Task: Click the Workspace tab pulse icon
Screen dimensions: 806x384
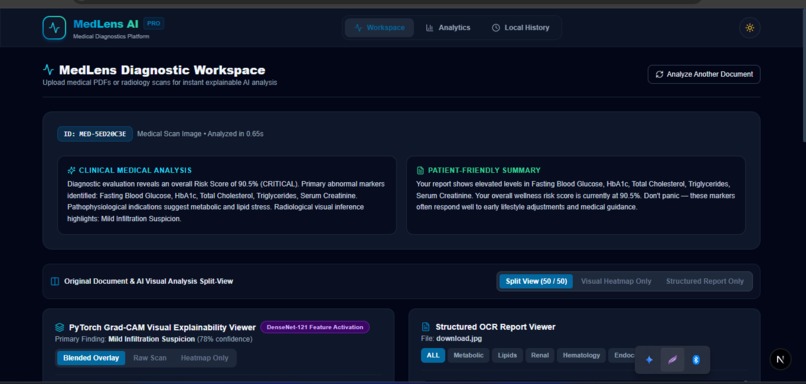Action: [358, 28]
